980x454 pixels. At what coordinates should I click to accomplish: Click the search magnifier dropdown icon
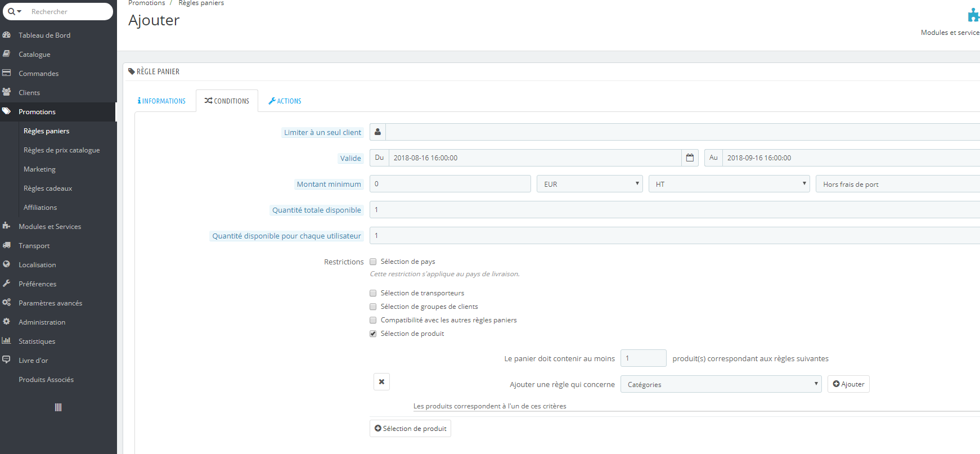point(15,11)
